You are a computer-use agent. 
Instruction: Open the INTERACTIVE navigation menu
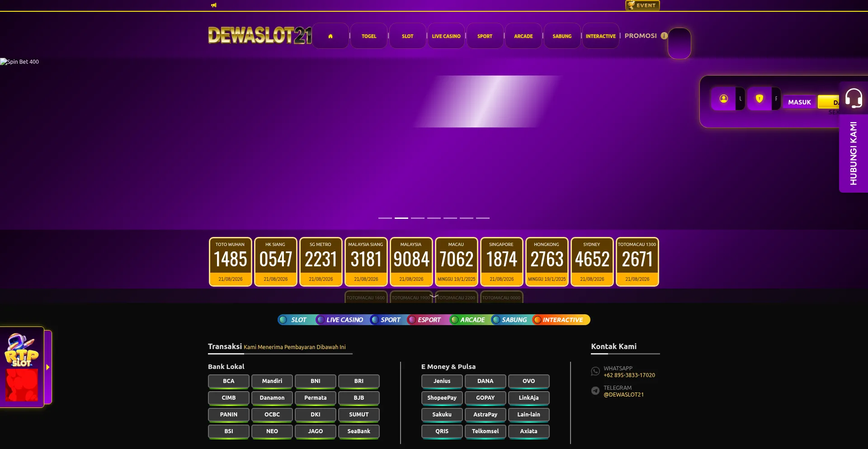click(601, 36)
